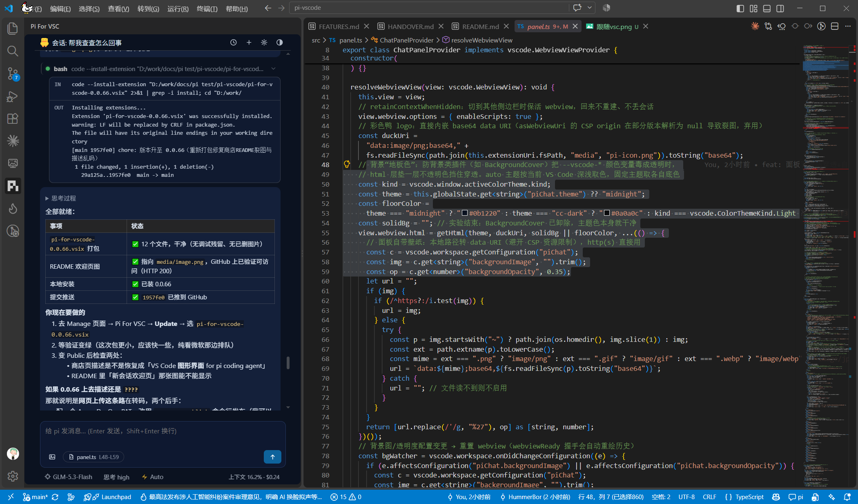The width and height of the screenshot is (858, 504).
Task: Toggle the light mode sun icon in chat header
Action: (x=264, y=42)
